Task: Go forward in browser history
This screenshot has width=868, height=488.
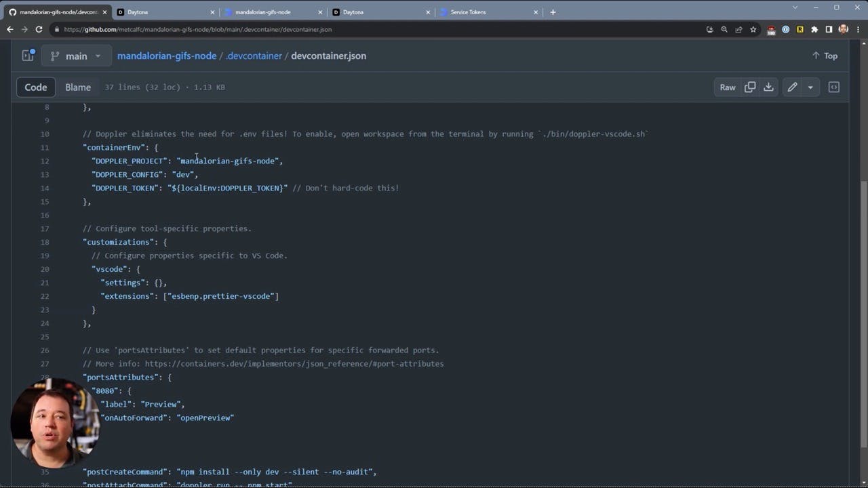Action: tap(24, 29)
